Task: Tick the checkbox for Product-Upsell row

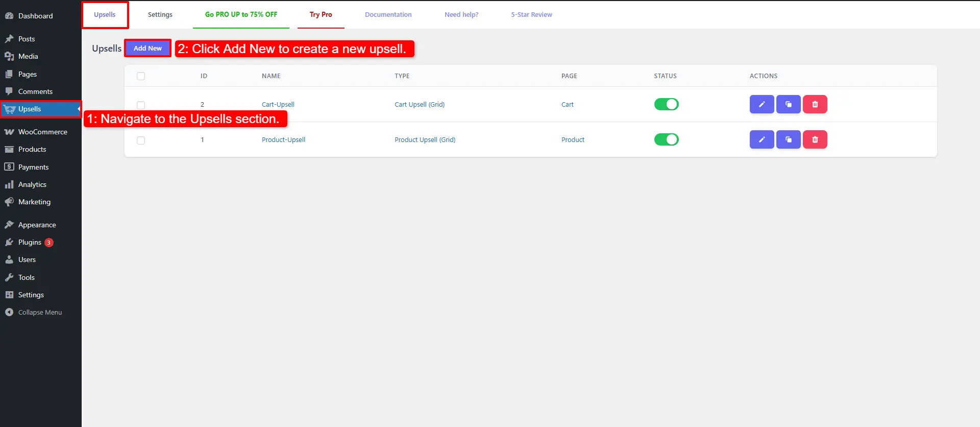Action: point(141,140)
